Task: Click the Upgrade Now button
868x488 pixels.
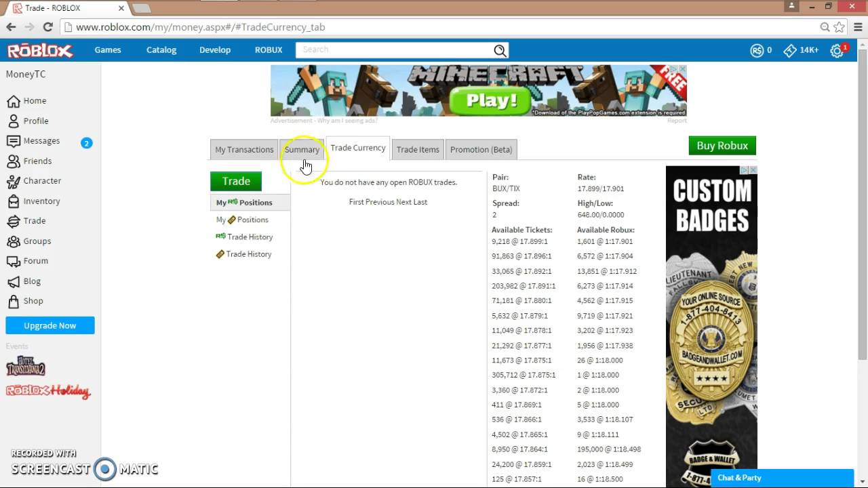Action: point(50,325)
